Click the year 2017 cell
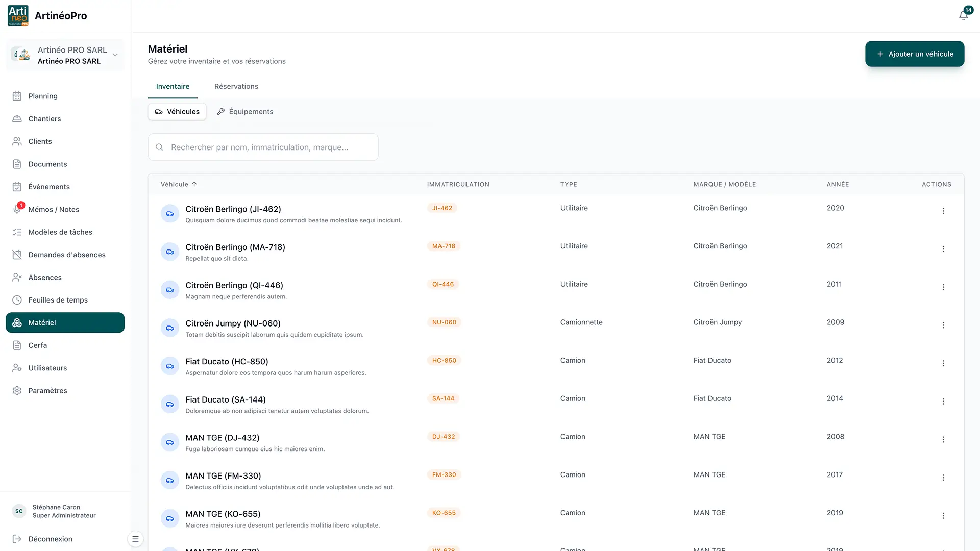 (x=835, y=474)
